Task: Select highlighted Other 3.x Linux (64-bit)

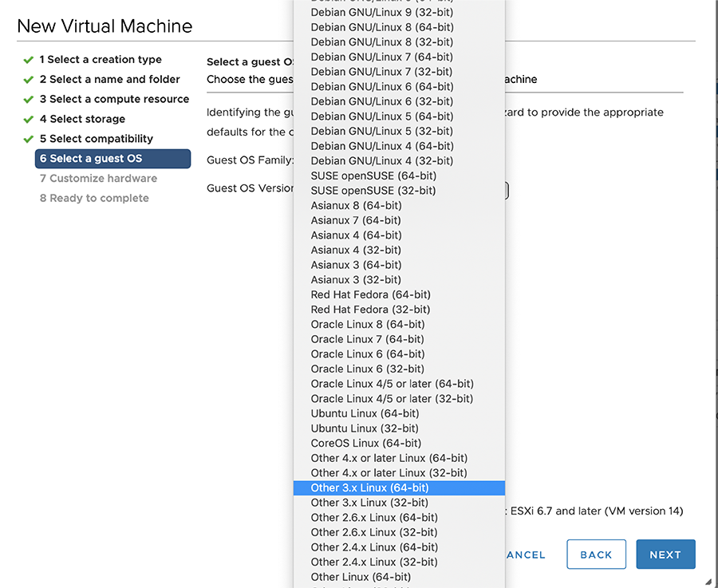Action: (x=399, y=487)
